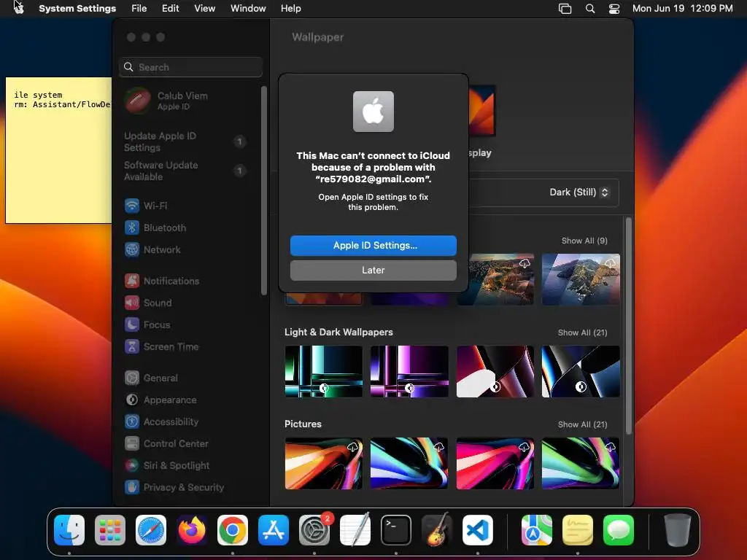The width and height of the screenshot is (747, 560).
Task: Select the Network sidebar item
Action: (x=190, y=249)
